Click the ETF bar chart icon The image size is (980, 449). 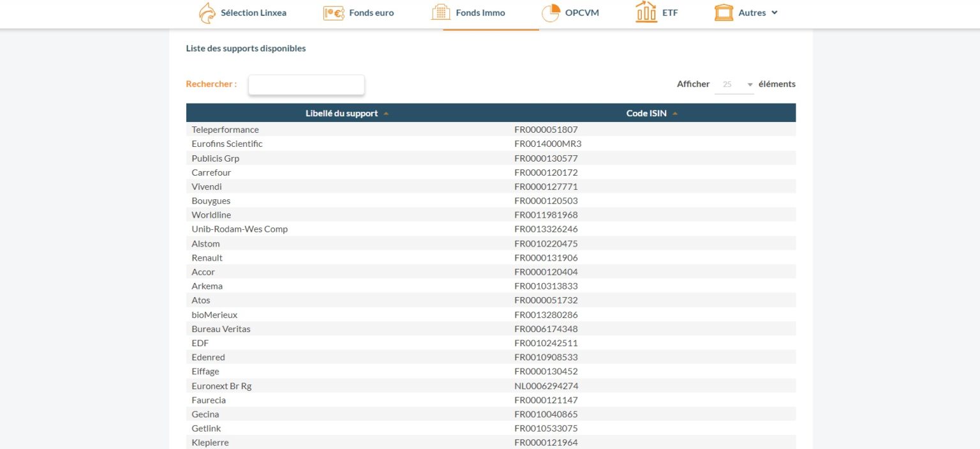tap(646, 13)
